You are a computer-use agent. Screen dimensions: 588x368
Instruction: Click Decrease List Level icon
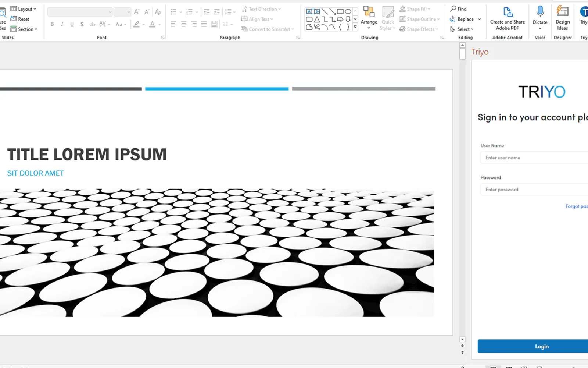tap(207, 12)
